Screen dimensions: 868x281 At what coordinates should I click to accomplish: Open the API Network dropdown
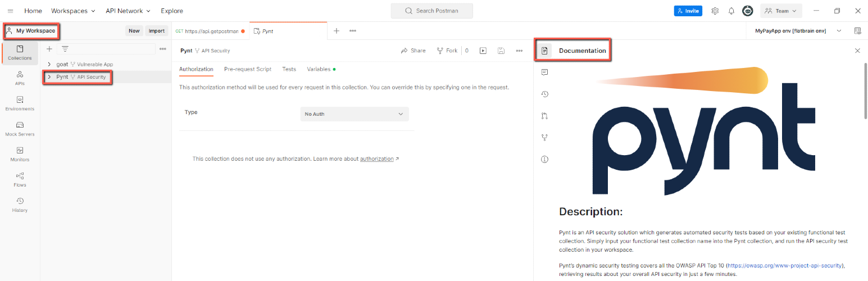[128, 11]
